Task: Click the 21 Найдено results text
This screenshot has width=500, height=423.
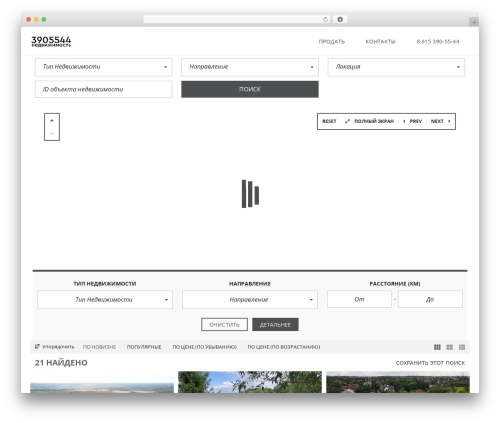Action: point(61,363)
